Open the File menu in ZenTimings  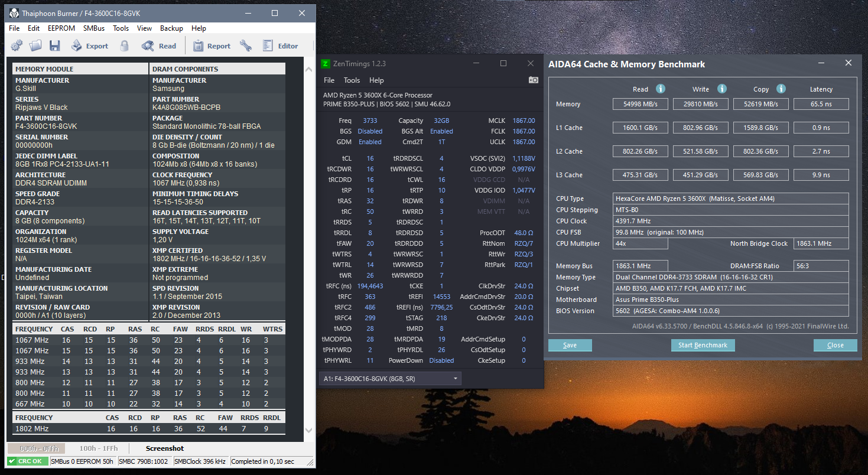tap(329, 80)
